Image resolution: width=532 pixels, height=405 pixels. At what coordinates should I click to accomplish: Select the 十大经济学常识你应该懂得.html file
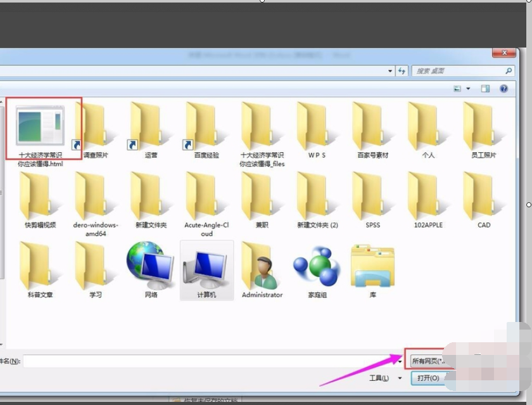pyautogui.click(x=40, y=134)
